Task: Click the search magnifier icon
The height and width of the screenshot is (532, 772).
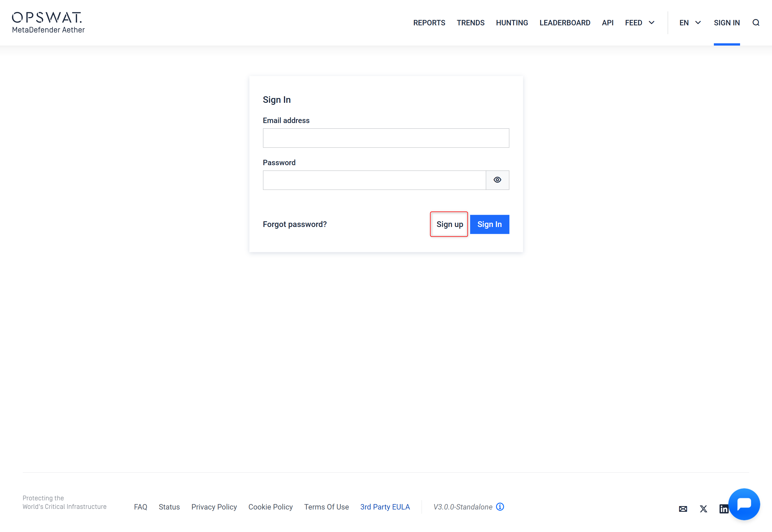Action: click(756, 23)
